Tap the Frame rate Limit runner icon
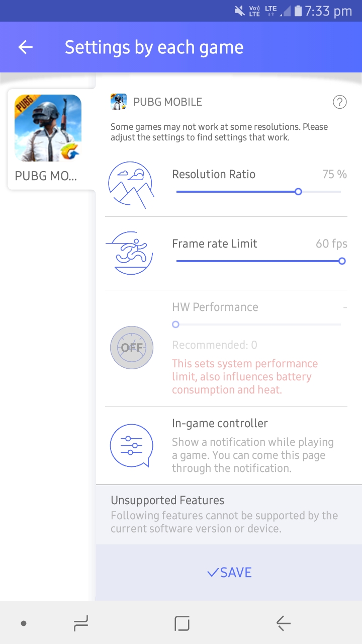Viewport: 362px width, 644px height. [x=129, y=253]
